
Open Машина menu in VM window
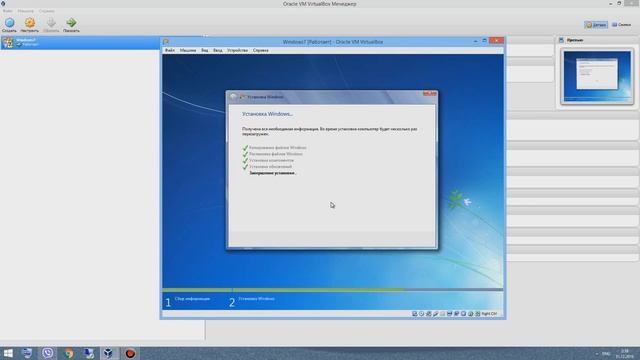188,50
